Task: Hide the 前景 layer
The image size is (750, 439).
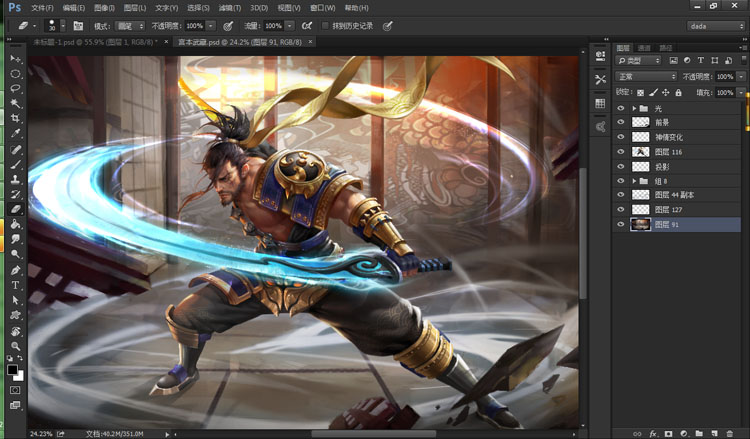Action: coord(621,122)
